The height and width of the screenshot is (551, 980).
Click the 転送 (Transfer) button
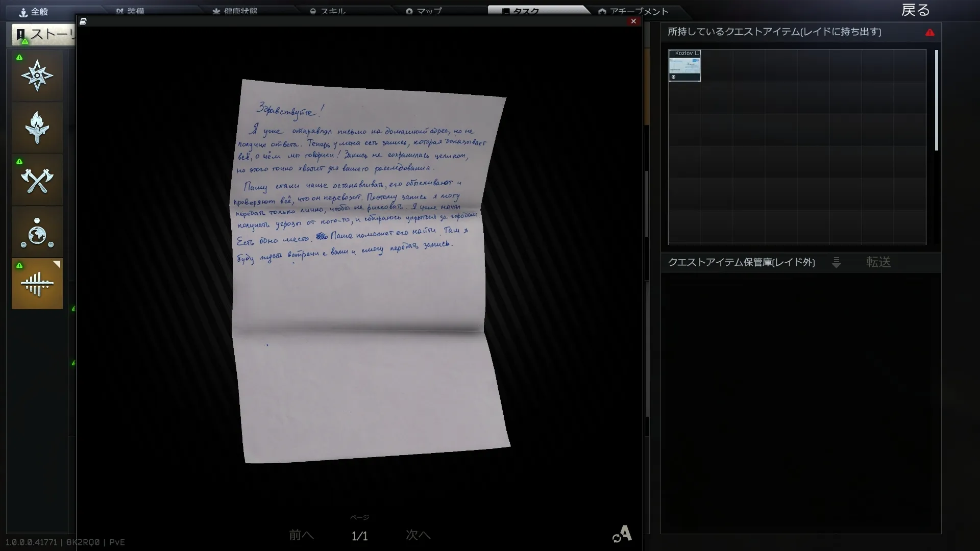pos(878,262)
